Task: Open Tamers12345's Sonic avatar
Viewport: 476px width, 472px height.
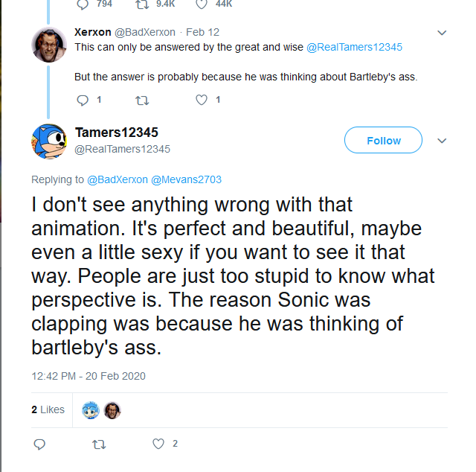Action: coord(49,141)
